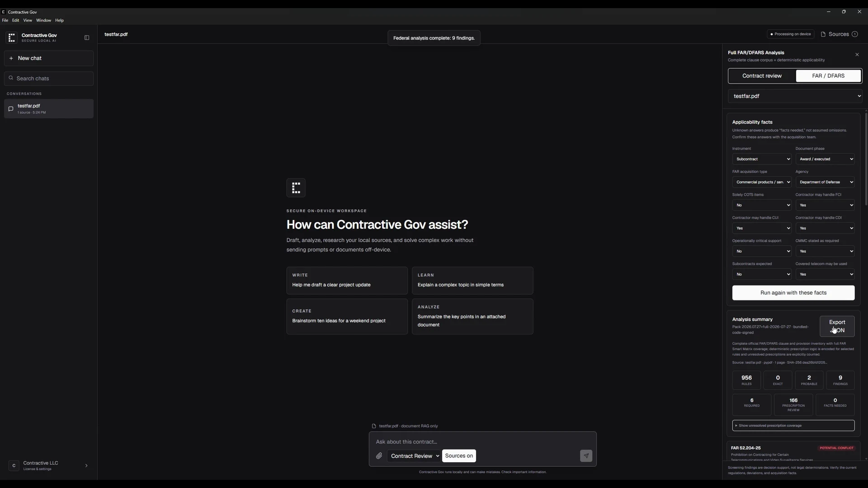The image size is (868, 488).
Task: Open the Help menu
Action: (59, 20)
